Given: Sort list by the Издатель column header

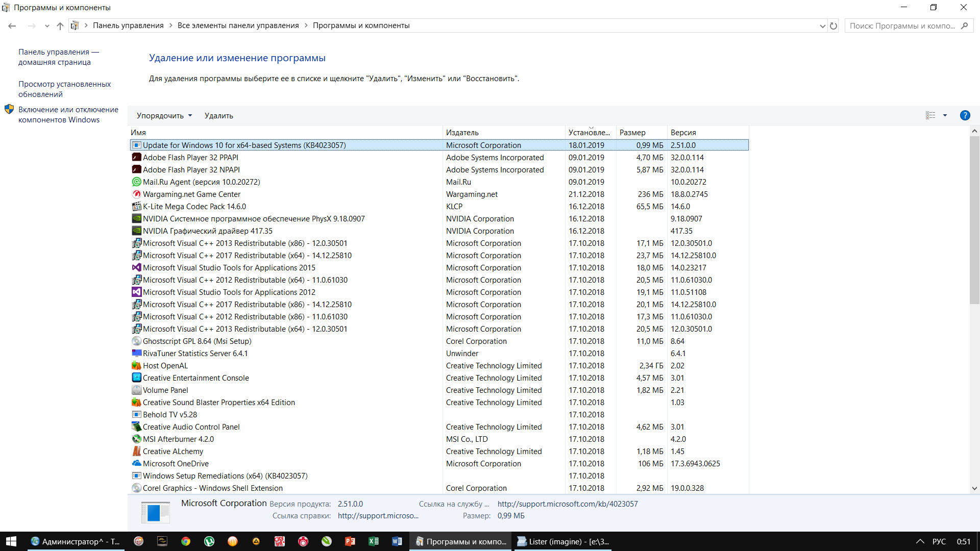Looking at the screenshot, I should pyautogui.click(x=462, y=133).
